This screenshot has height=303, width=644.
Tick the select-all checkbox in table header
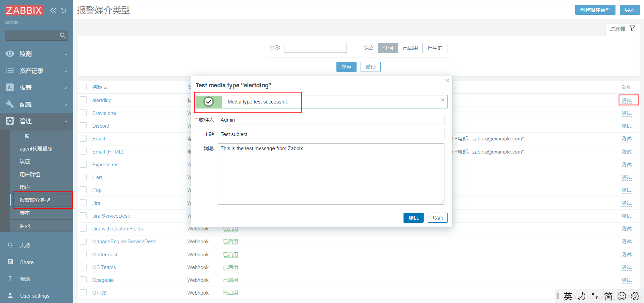(x=83, y=87)
